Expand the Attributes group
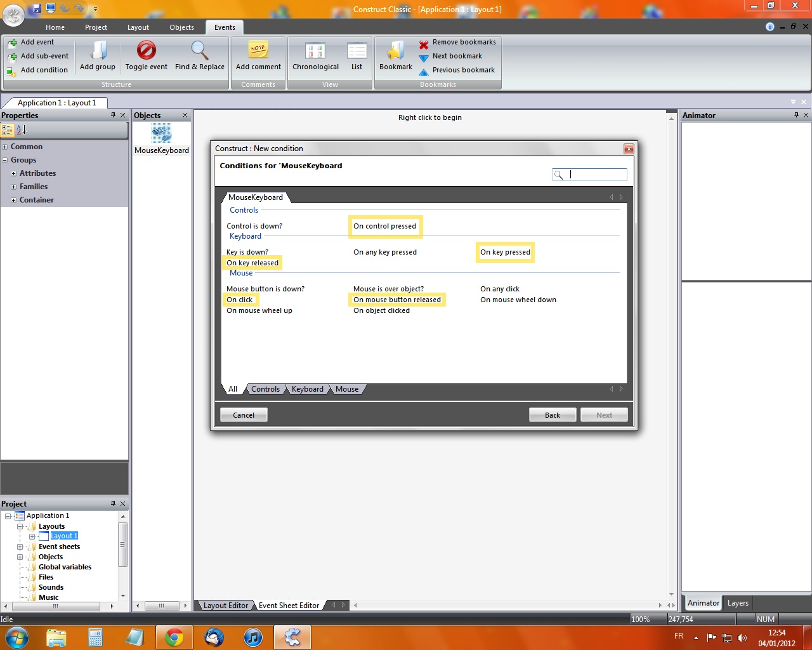812x650 pixels. coord(13,173)
